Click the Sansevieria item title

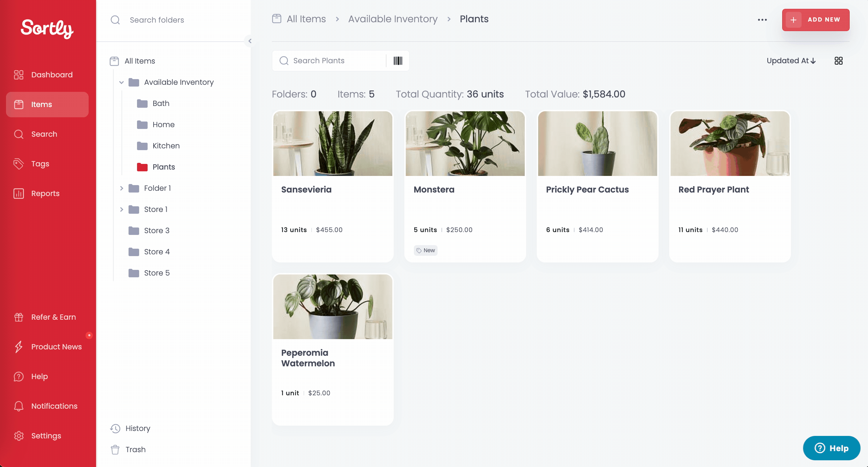pos(306,190)
